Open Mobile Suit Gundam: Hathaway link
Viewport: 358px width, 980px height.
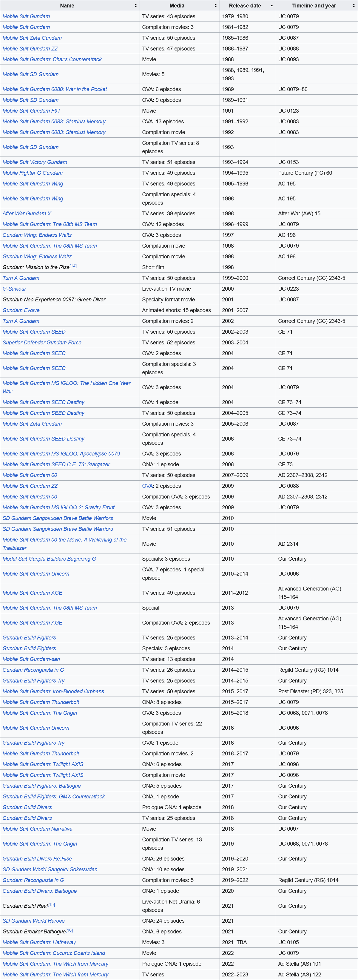[x=39, y=942]
